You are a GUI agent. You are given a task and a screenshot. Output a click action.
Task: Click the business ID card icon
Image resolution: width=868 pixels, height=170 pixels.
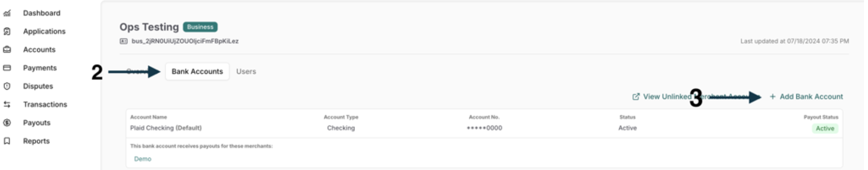pyautogui.click(x=123, y=41)
